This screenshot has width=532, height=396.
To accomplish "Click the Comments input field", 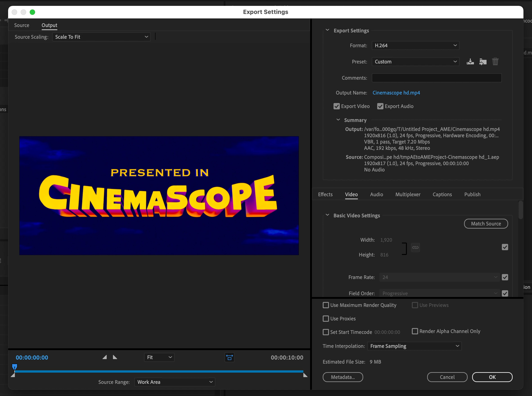I will pyautogui.click(x=436, y=78).
